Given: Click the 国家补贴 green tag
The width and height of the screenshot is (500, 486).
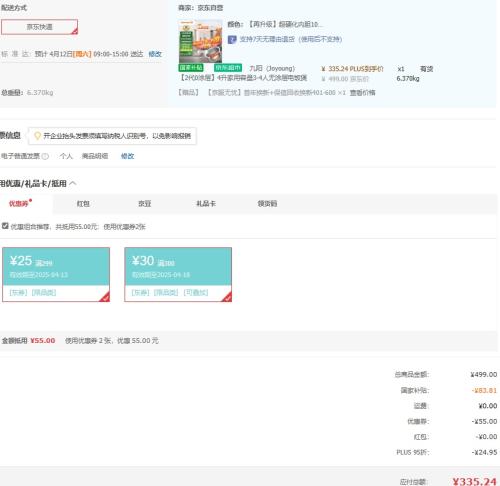Looking at the screenshot, I should point(191,68).
